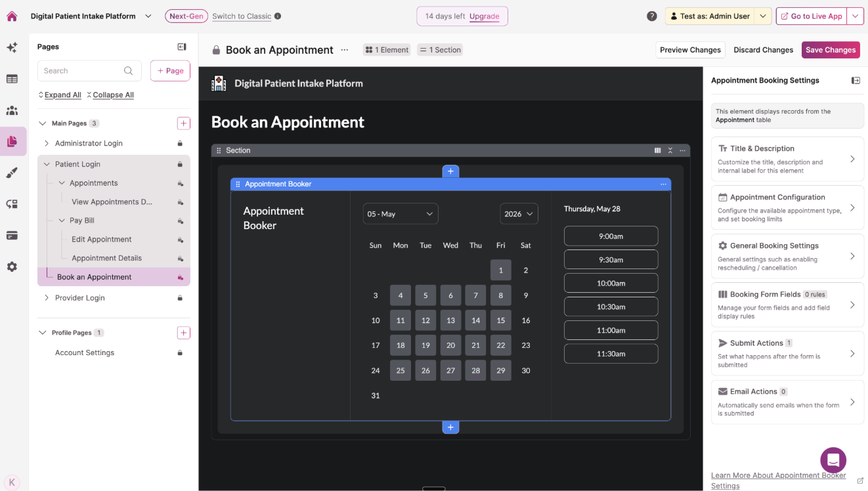Click the user avatar K icon
Screen dimensions: 868x491
click(12, 481)
